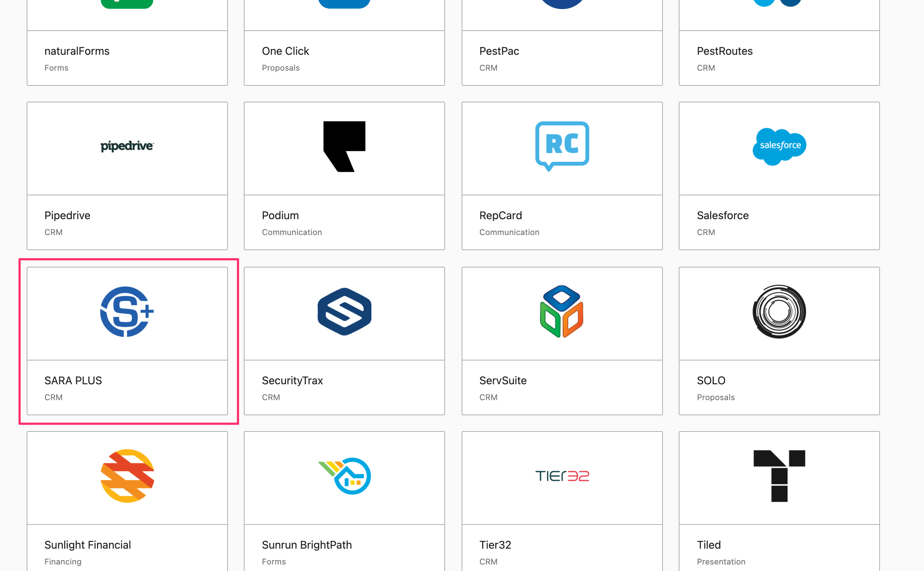
Task: Select the SARA PLUS title text
Action: pyautogui.click(x=73, y=380)
